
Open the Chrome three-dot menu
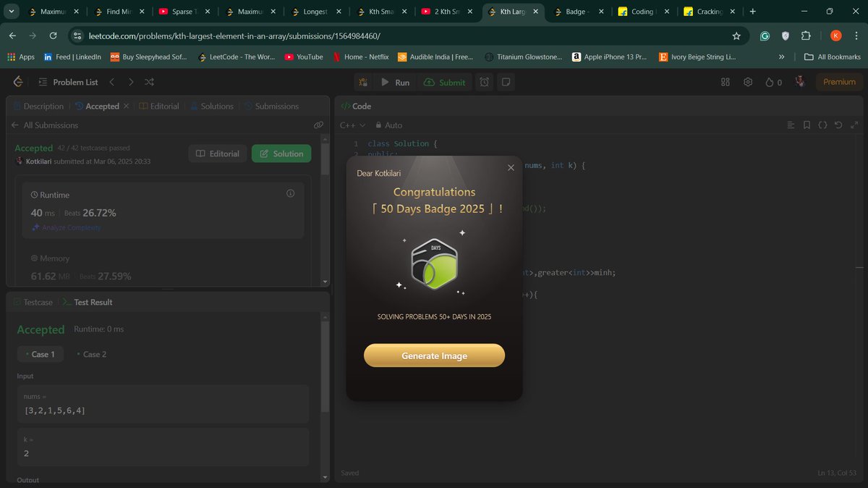point(855,35)
